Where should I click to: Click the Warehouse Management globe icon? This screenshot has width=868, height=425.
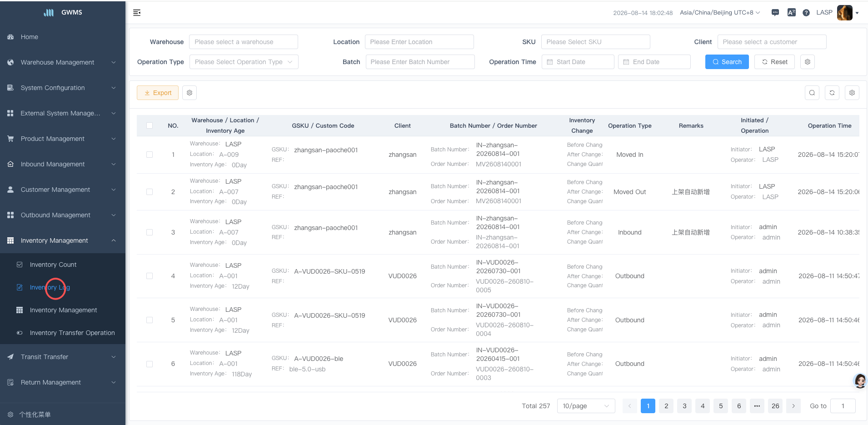pos(10,62)
